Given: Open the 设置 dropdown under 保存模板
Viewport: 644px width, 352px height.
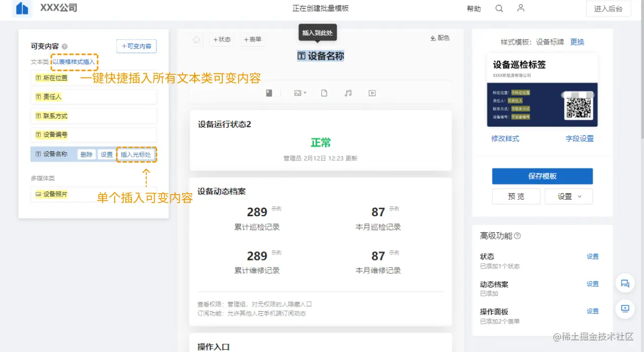Looking at the screenshot, I should pos(569,197).
